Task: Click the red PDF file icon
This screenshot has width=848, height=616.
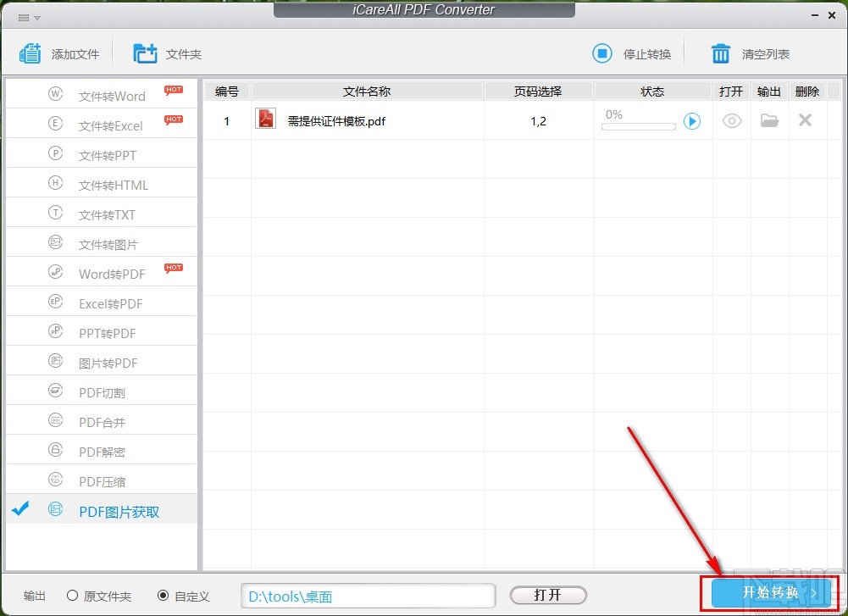Action: (265, 119)
